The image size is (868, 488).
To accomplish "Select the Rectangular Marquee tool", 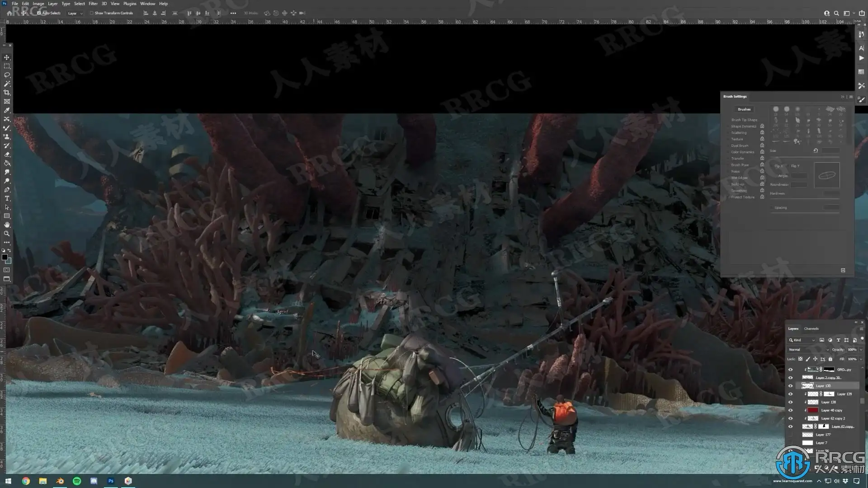I will pos(7,66).
